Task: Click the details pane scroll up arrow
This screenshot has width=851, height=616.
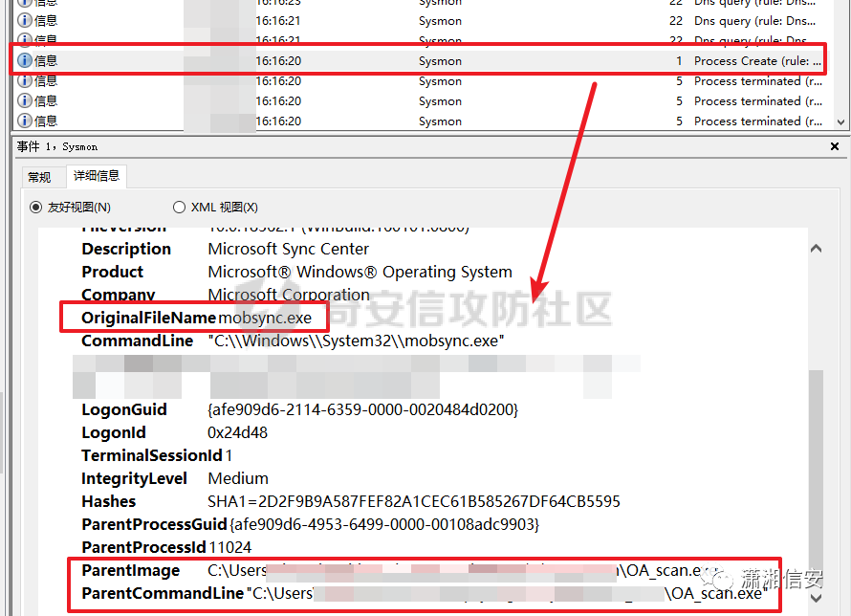Action: [x=816, y=249]
